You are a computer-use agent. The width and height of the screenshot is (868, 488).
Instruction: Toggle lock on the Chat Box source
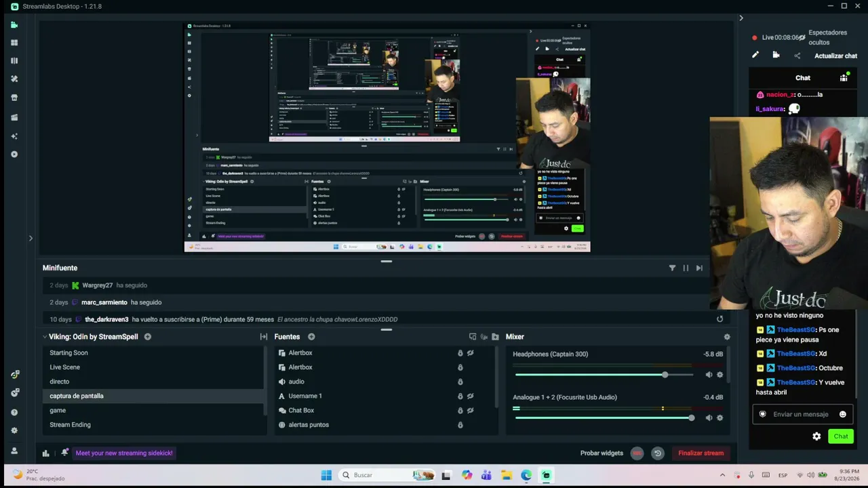click(x=460, y=410)
